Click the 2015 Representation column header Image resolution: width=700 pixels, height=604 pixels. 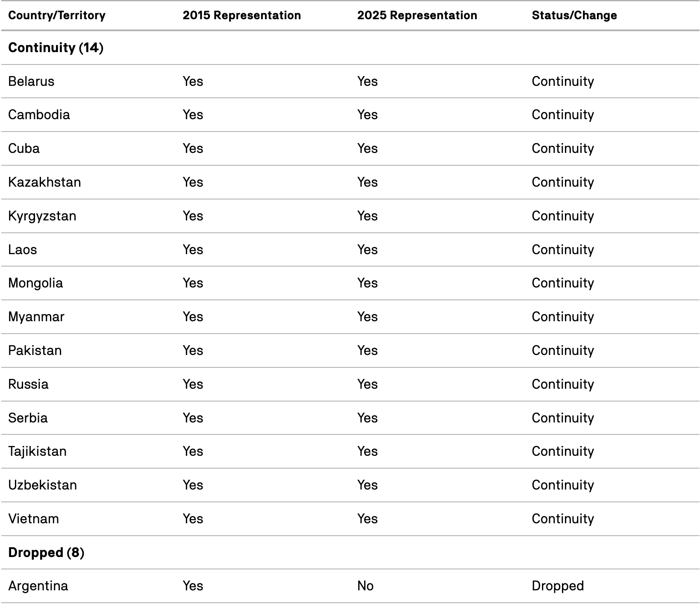(x=241, y=15)
